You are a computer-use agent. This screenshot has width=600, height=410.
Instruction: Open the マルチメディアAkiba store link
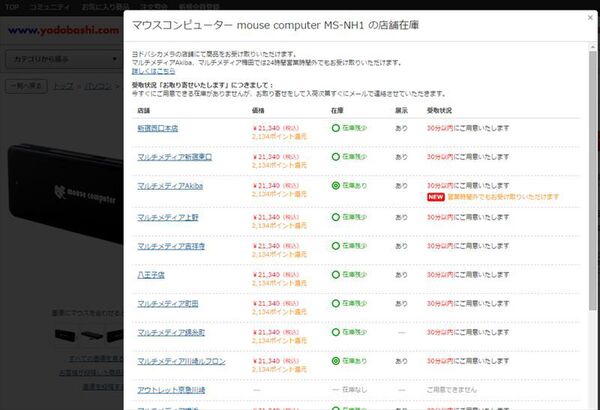[x=170, y=186]
